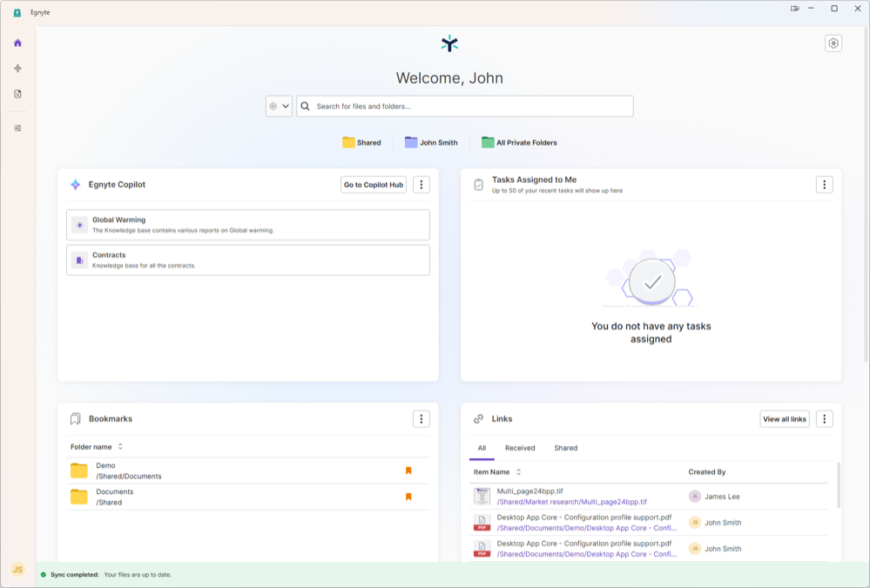Screen dimensions: 870x588
Task: Toggle the bookmark on the Documents folder
Action: [x=408, y=497]
